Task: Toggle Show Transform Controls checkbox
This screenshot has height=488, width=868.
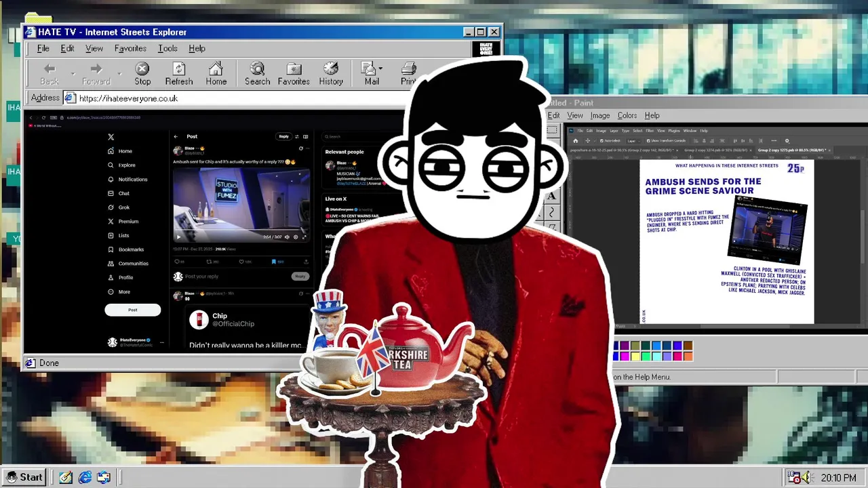Action: pos(648,141)
